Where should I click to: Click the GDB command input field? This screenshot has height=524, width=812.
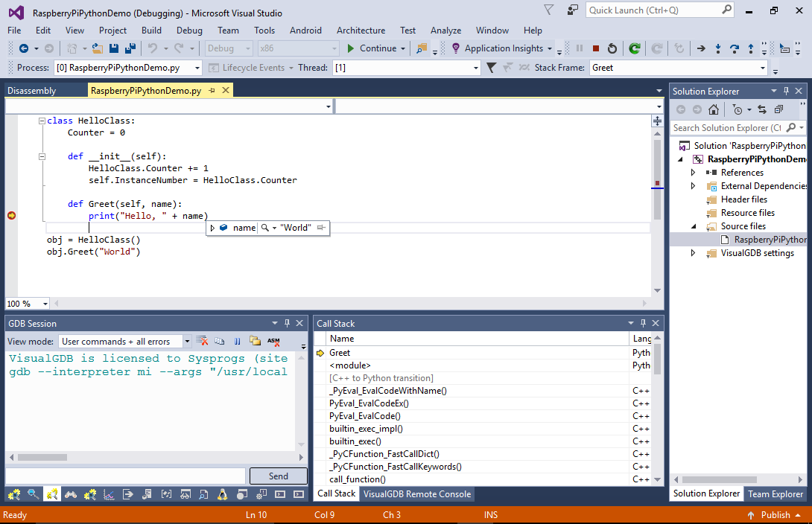[x=125, y=476]
